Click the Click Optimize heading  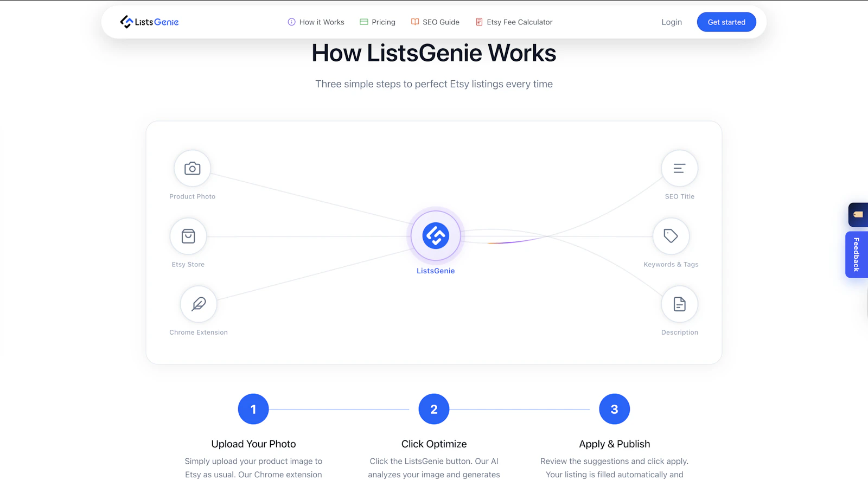click(x=434, y=444)
